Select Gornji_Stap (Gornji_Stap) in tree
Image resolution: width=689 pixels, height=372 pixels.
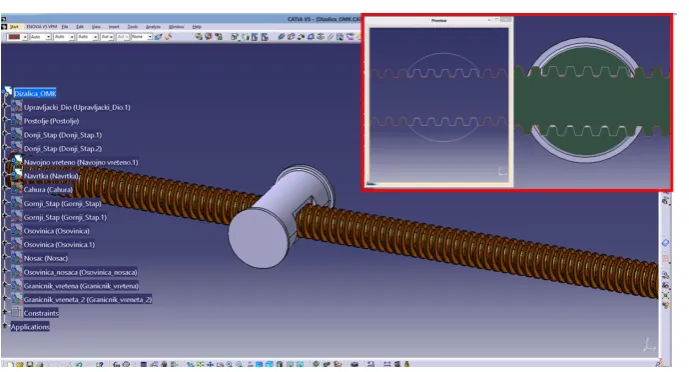[62, 203]
